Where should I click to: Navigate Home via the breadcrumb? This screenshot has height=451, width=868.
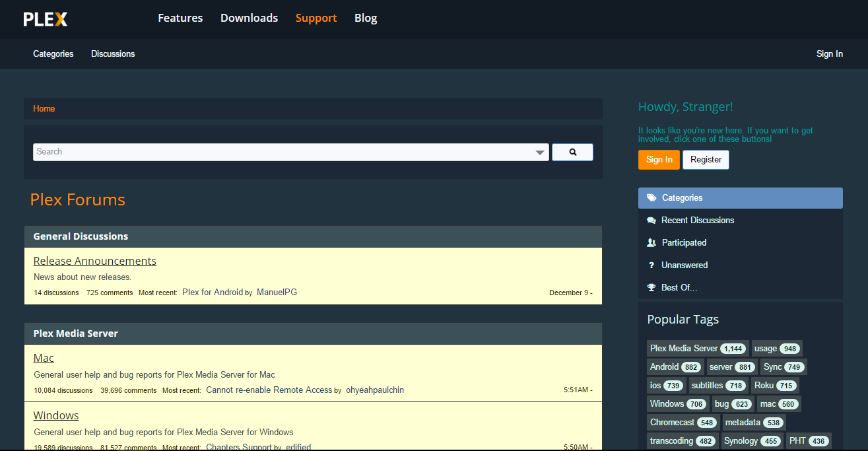44,108
